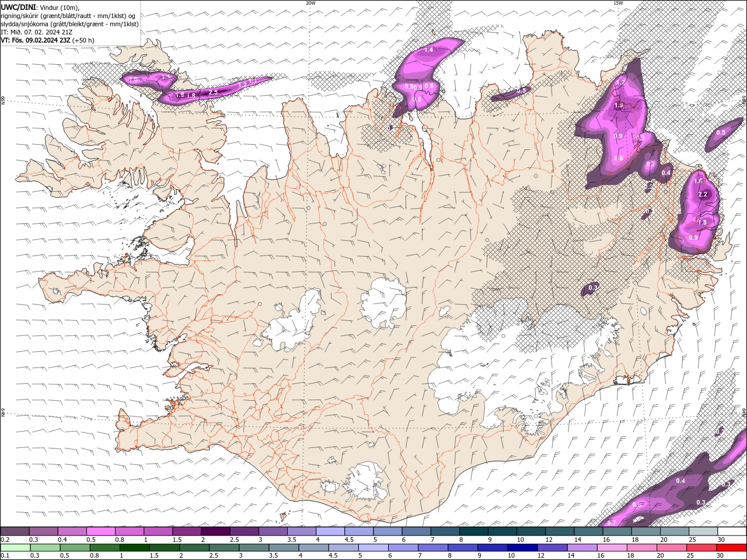The height and width of the screenshot is (560, 747).
Task: Click the 0.4 label in the upper legend row
Action: (x=63, y=540)
